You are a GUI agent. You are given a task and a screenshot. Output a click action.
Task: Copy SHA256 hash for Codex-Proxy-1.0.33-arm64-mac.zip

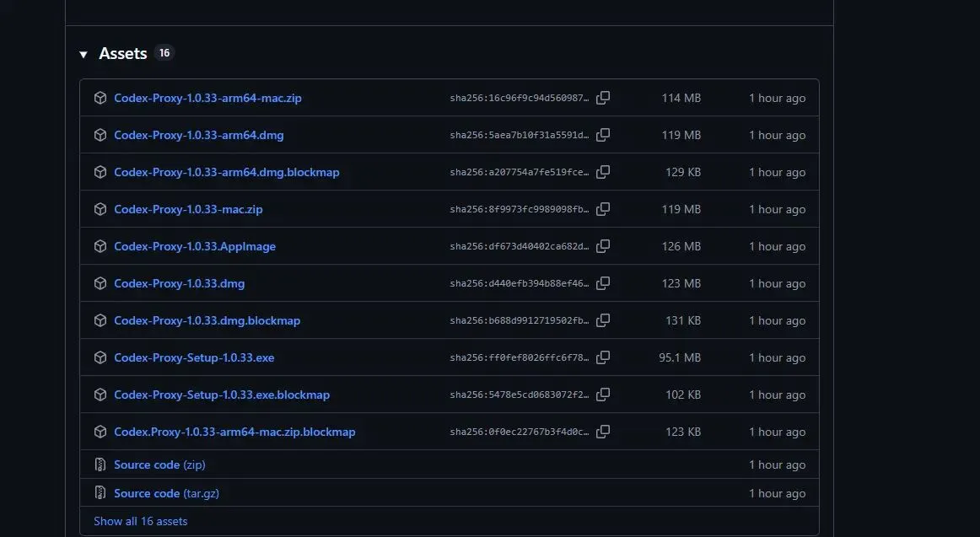[603, 98]
